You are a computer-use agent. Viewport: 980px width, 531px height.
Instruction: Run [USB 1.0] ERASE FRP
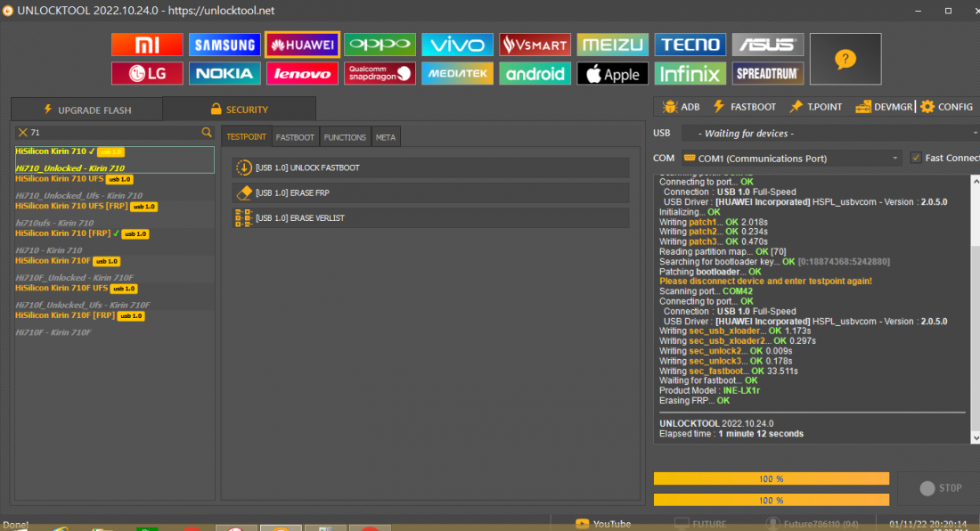pos(430,193)
